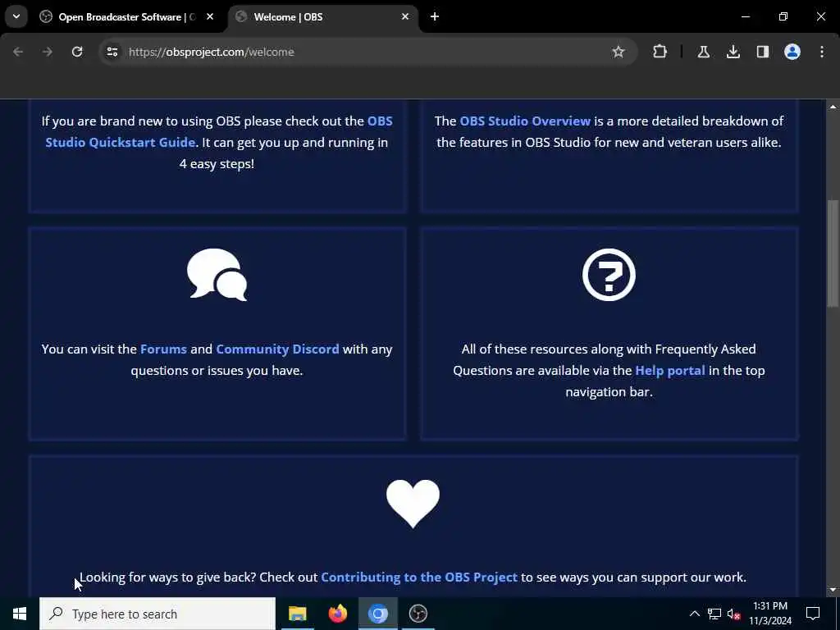Open Contributing to the OBS Project link

(x=419, y=577)
